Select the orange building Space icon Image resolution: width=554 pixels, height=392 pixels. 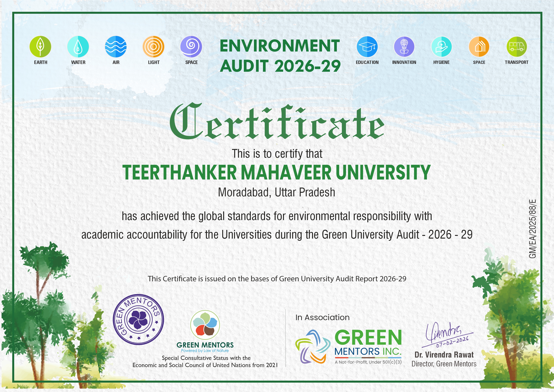point(479,46)
